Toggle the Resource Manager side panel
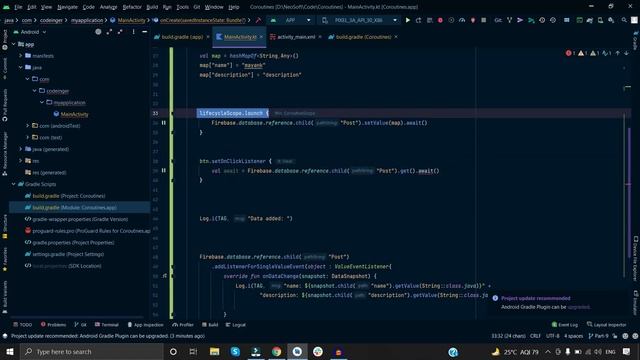640x360 pixels. [x=4, y=153]
